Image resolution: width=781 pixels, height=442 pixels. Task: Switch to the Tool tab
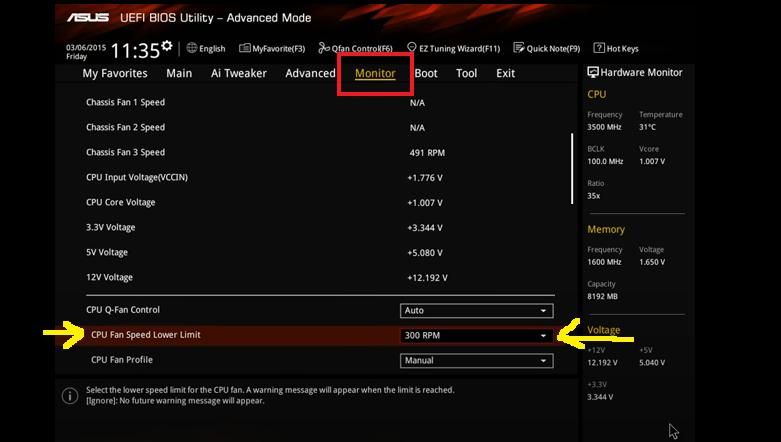click(467, 73)
